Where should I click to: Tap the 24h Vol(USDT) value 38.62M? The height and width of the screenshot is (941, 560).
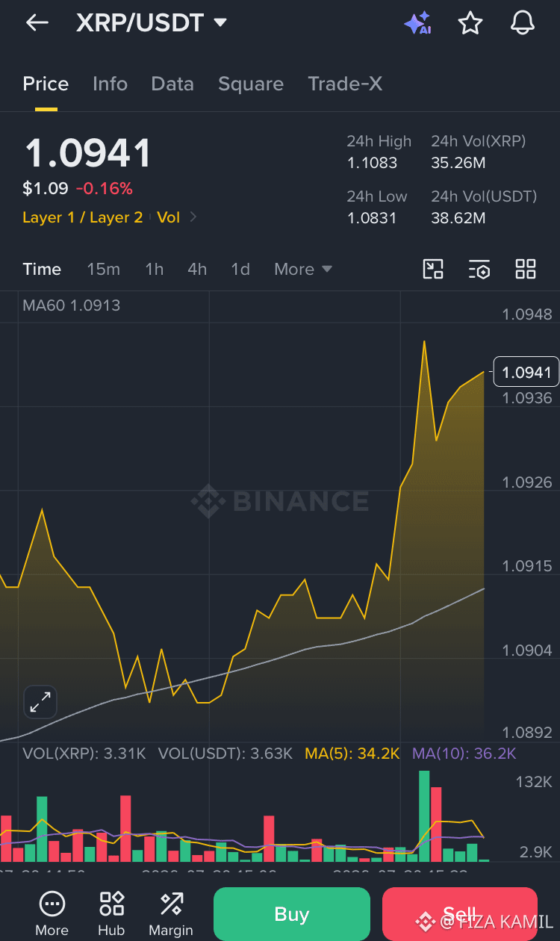[458, 218]
